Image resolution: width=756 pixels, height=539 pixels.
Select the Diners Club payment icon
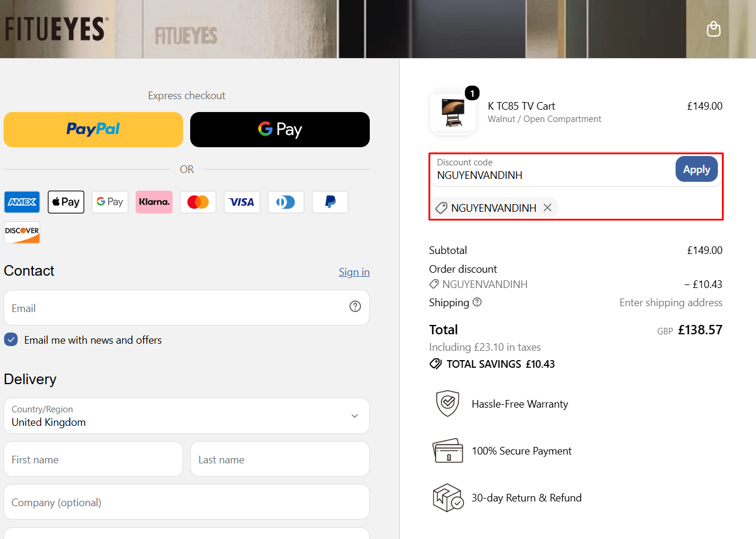point(286,202)
